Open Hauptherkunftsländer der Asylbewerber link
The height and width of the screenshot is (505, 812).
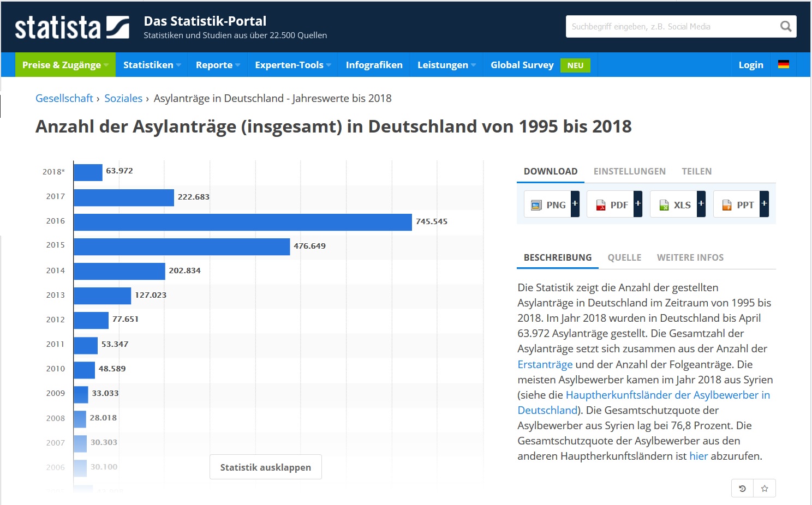point(668,395)
